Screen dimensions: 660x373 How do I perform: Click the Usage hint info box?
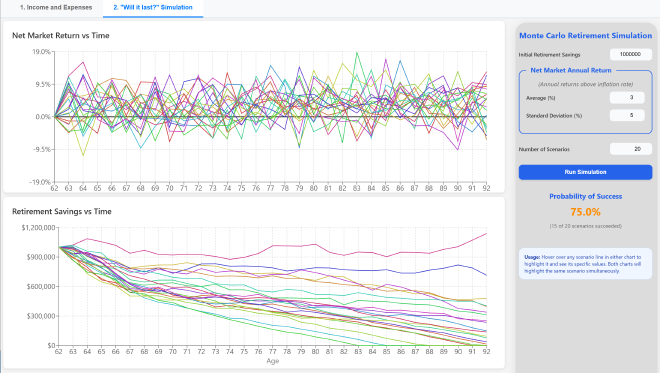pos(585,264)
